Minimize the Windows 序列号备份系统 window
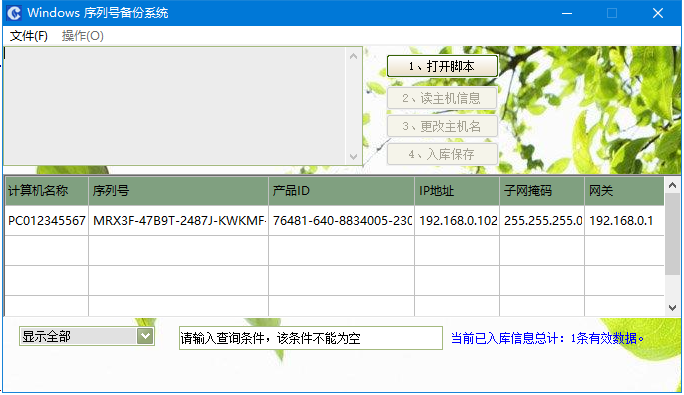 coord(567,13)
